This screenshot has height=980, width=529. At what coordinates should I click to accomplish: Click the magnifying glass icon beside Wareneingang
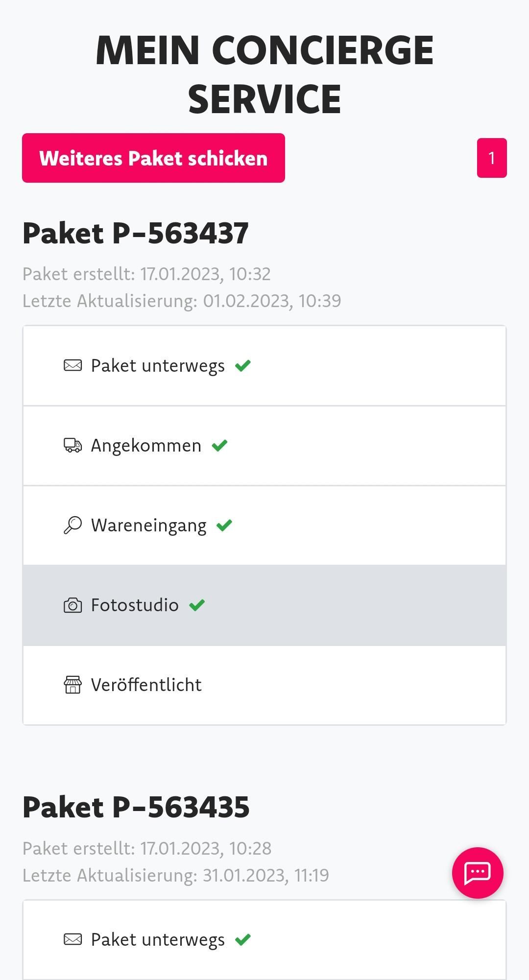tap(73, 525)
